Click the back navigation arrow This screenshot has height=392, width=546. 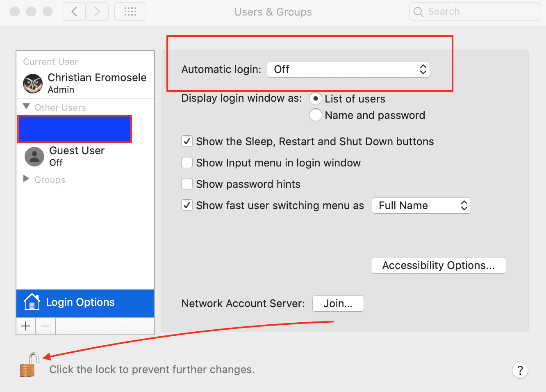[74, 11]
